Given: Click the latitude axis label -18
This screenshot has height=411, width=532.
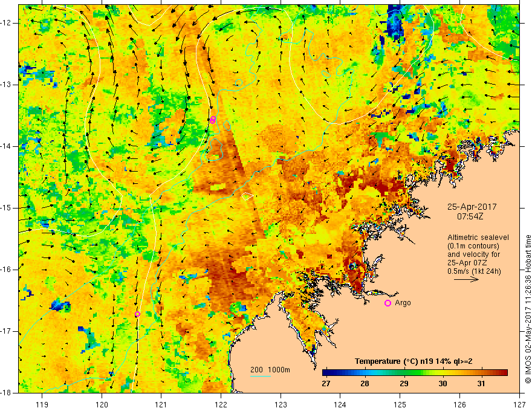Looking at the screenshot, I should 6,393.
